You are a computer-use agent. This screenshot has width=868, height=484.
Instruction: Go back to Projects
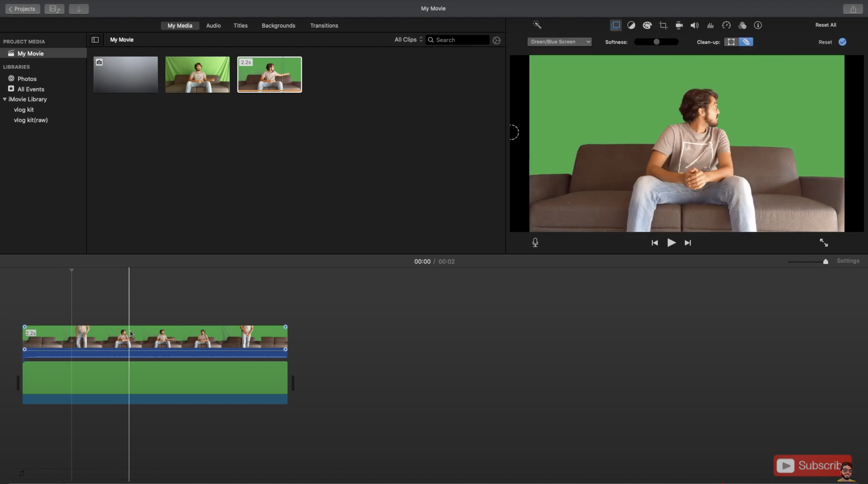click(x=22, y=9)
